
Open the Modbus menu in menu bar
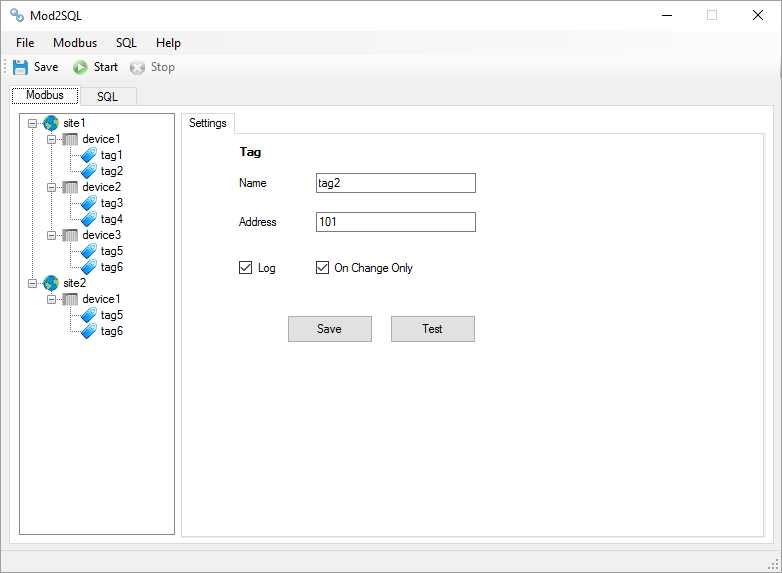point(75,43)
